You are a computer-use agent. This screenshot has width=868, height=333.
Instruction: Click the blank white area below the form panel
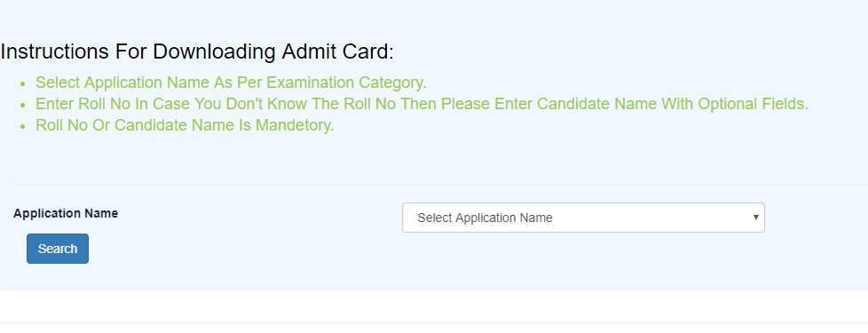click(434, 306)
